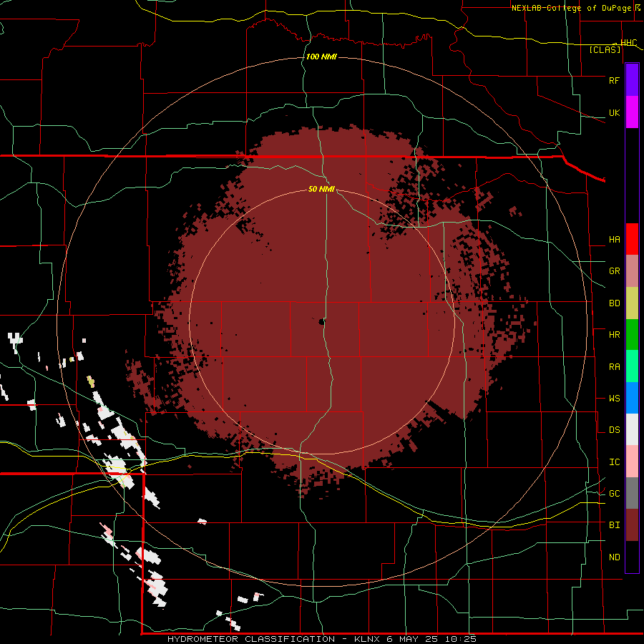Click the dark green HR legend swatch
Viewport: 644px width, 644px height.
point(632,335)
